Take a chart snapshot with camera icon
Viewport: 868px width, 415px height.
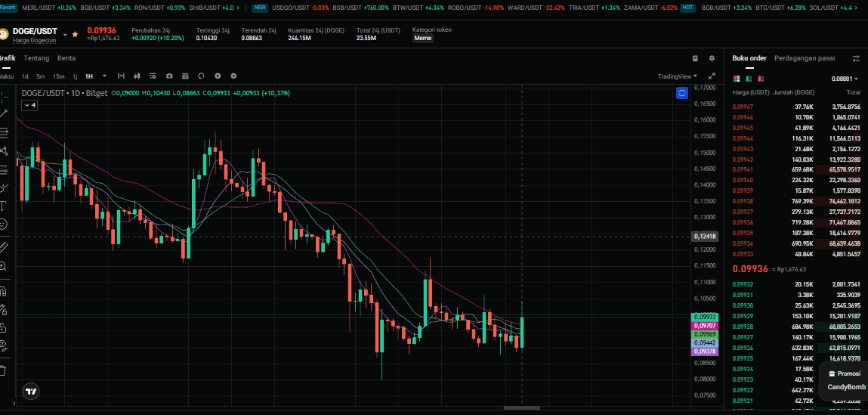point(169,76)
